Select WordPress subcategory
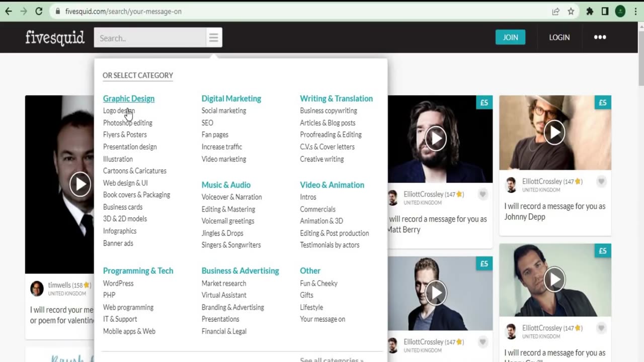The height and width of the screenshot is (362, 644). pos(118,283)
